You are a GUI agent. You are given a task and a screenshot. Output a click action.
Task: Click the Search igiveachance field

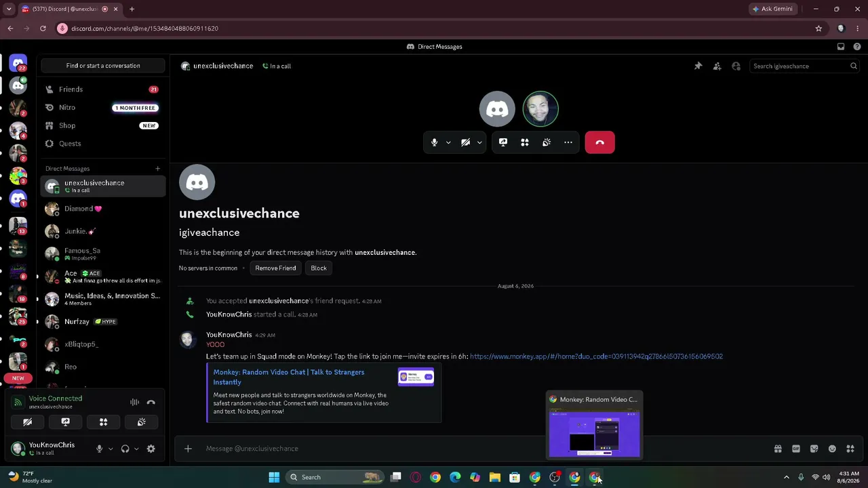pos(805,66)
